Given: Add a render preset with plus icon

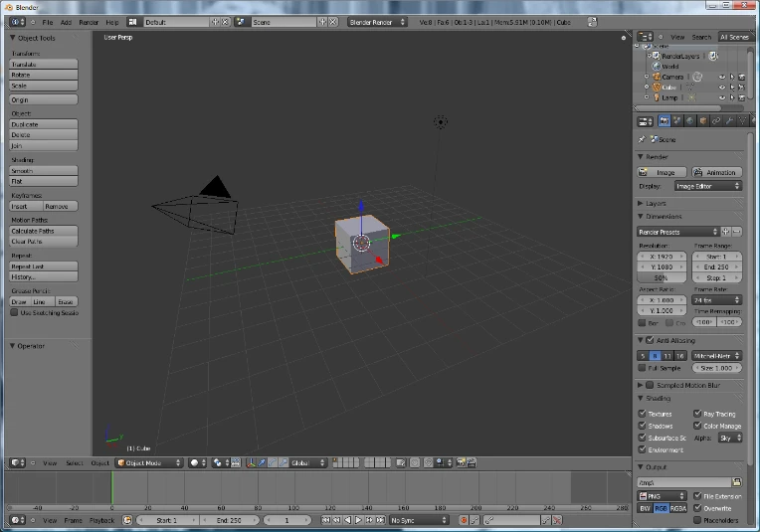Looking at the screenshot, I should pos(727,232).
